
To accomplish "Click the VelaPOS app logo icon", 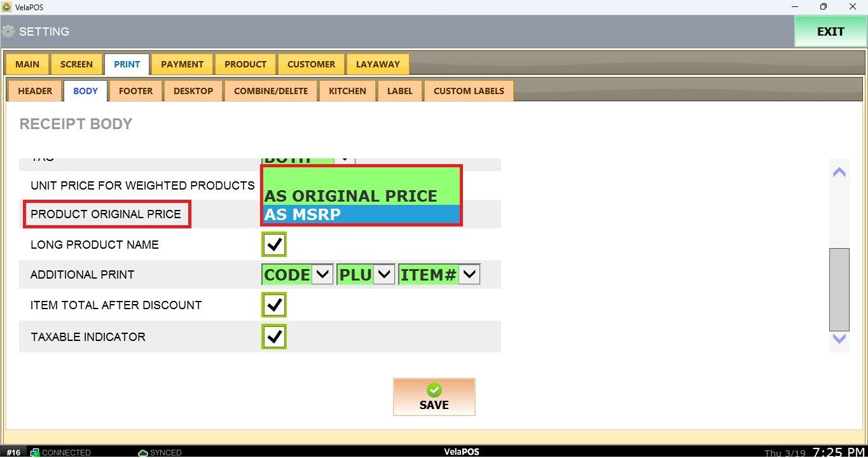I will pos(6,6).
